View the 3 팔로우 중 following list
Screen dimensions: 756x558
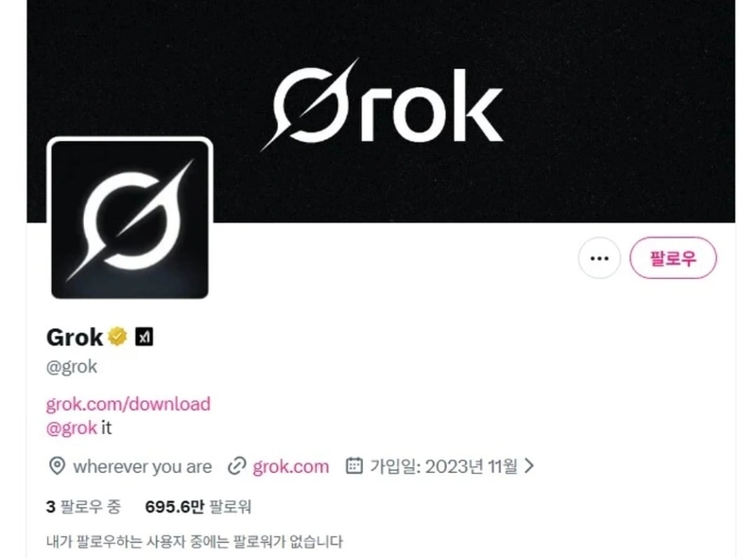(83, 507)
